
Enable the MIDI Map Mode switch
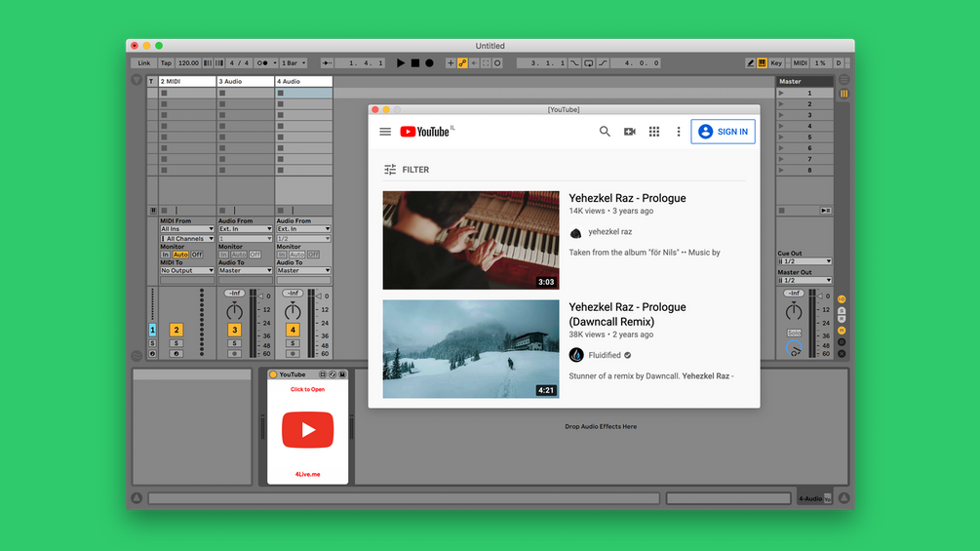[x=800, y=63]
